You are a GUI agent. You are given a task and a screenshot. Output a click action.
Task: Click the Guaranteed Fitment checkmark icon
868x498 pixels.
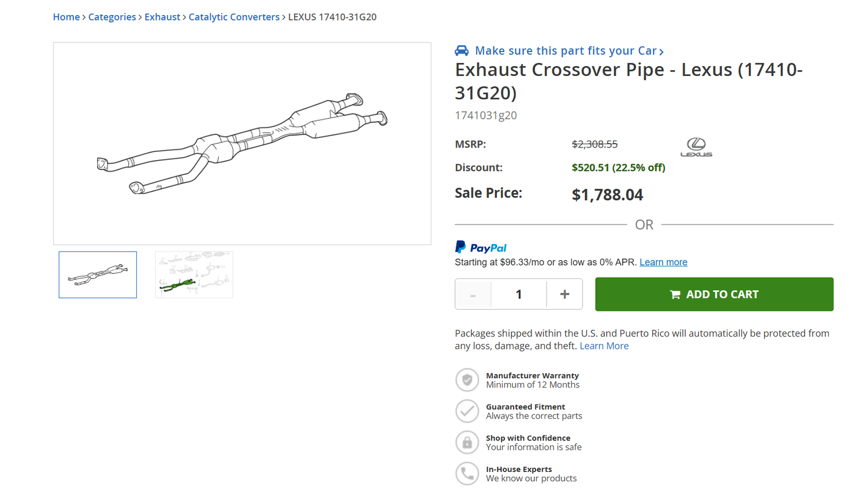pyautogui.click(x=467, y=411)
